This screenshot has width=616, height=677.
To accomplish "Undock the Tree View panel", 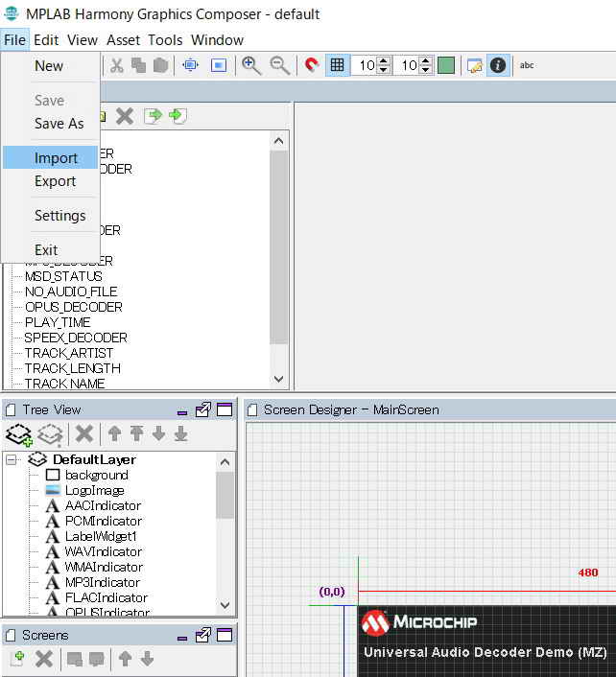I will click(203, 409).
